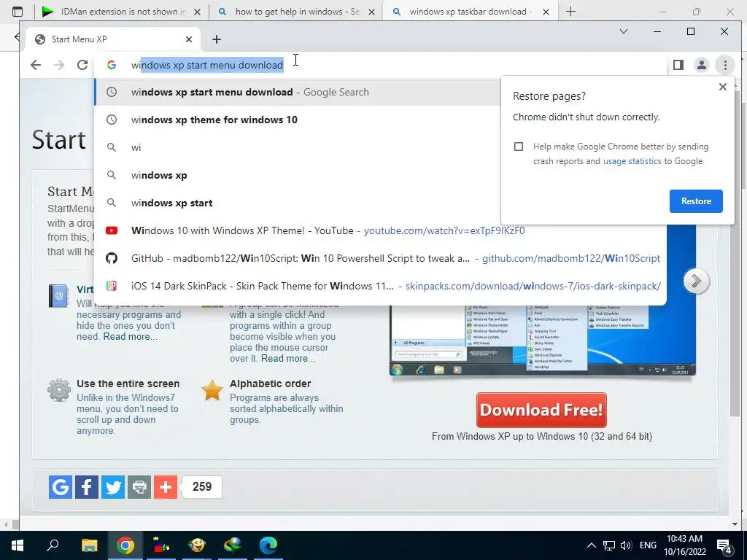The image size is (747, 560).
Task: Click the Restore button
Action: tap(695, 201)
